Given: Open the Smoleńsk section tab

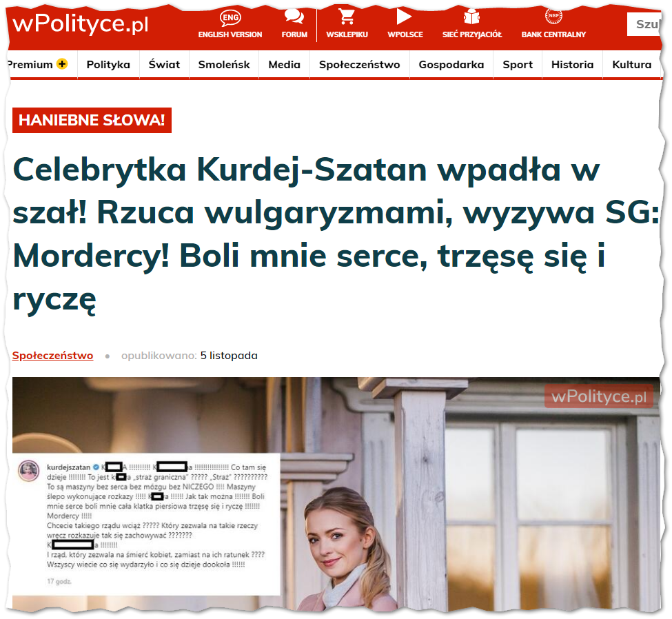Looking at the screenshot, I should point(224,65).
